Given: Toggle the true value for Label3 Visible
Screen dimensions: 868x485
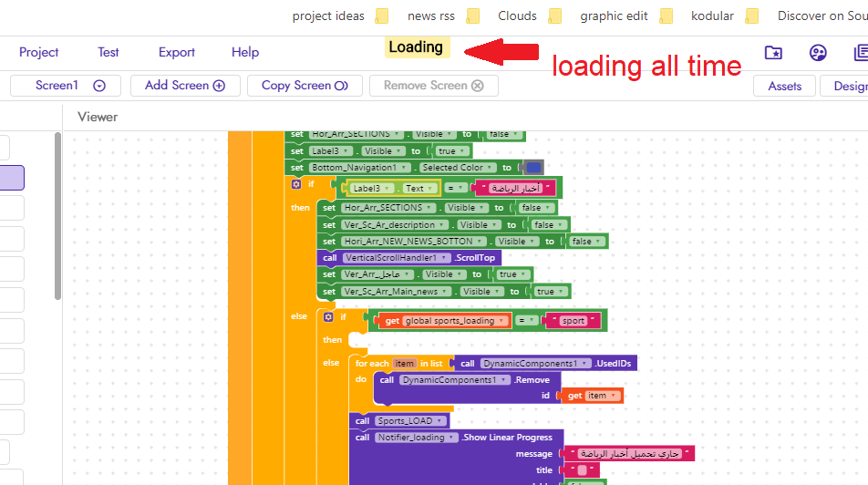Looking at the screenshot, I should [451, 151].
